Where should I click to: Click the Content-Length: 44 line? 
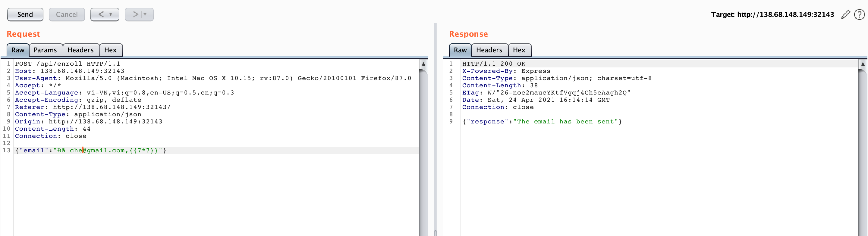tap(52, 129)
